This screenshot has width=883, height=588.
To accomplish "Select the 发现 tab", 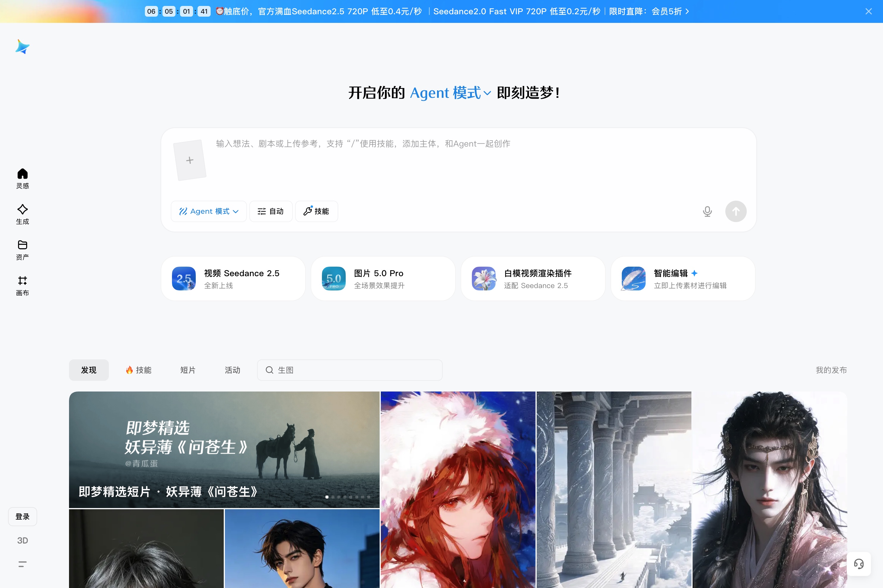I will 89,370.
